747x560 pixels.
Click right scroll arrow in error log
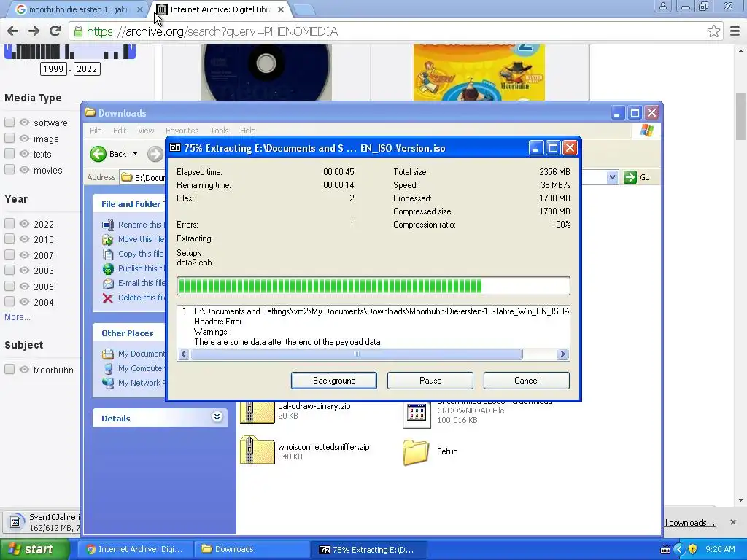click(562, 354)
